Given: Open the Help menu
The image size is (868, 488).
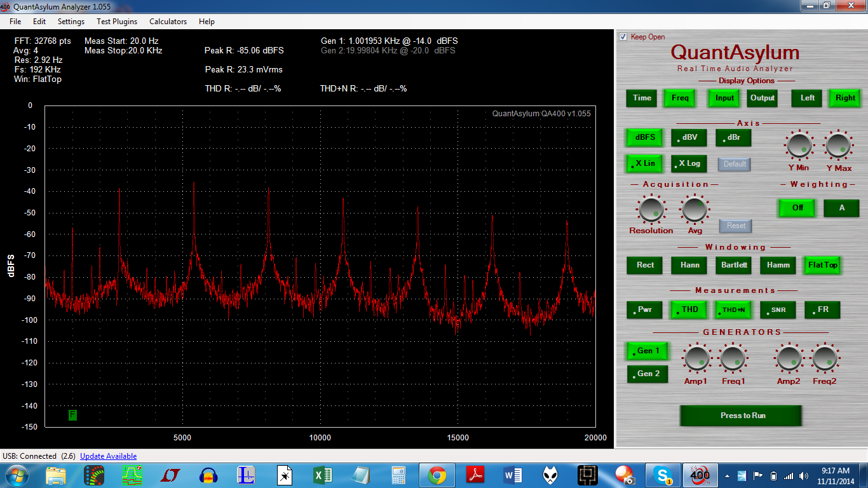Looking at the screenshot, I should 207,22.
